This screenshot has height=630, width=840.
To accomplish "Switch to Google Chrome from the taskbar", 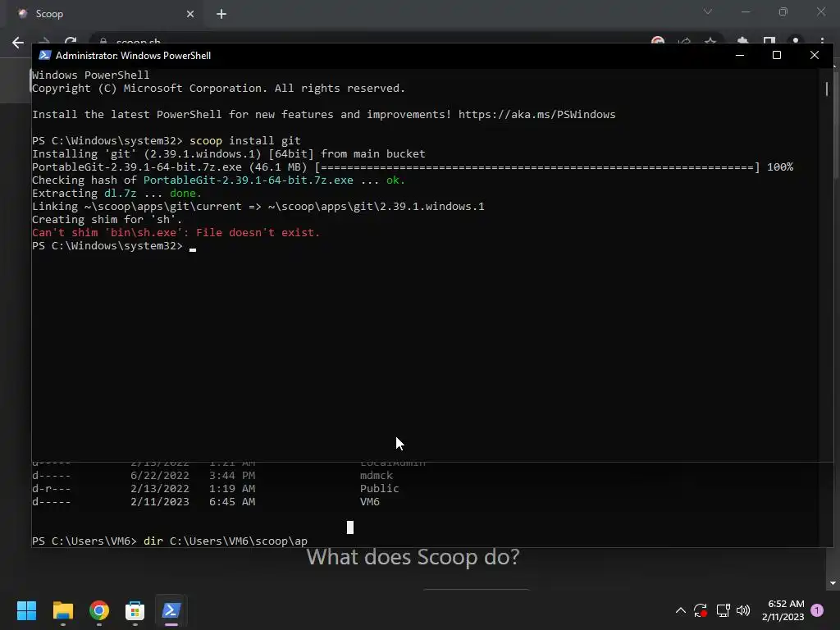I will (x=99, y=610).
